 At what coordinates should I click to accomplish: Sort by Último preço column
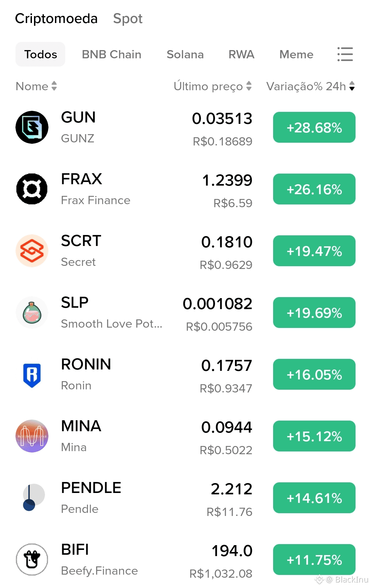click(213, 86)
